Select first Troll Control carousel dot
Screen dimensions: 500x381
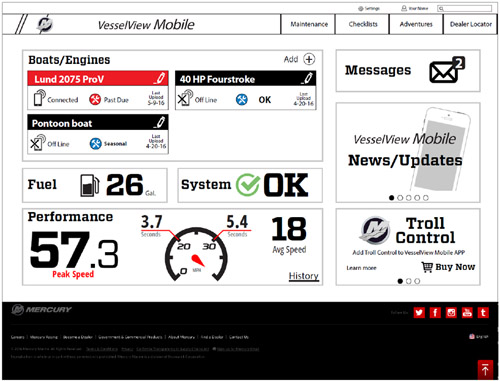[400, 281]
